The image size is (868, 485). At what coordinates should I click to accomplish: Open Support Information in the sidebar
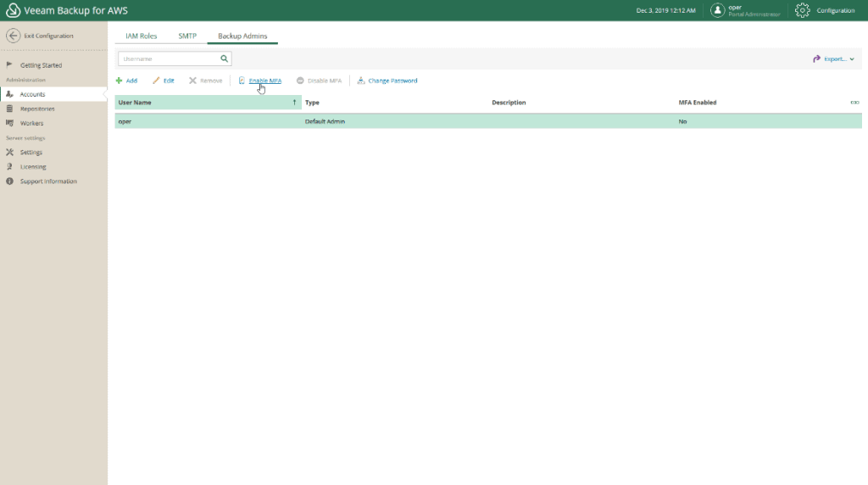click(x=48, y=181)
